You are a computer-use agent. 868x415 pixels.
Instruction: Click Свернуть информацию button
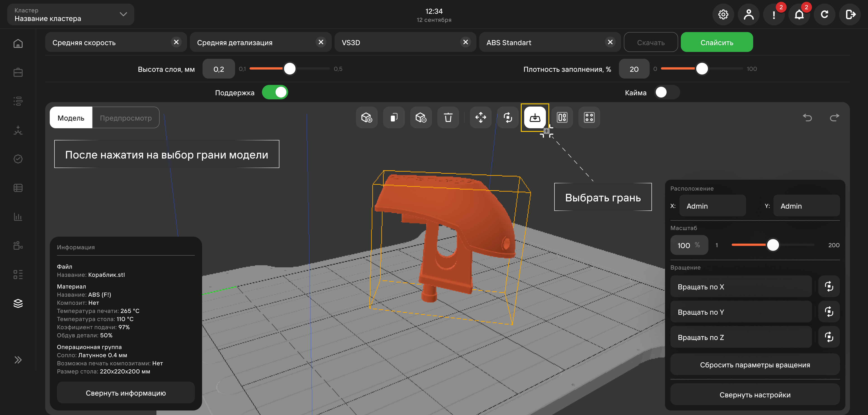(126, 393)
